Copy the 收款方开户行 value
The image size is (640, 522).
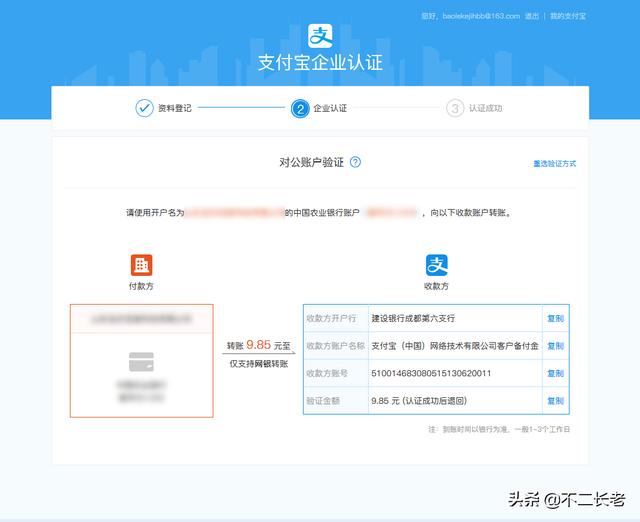[x=556, y=318]
